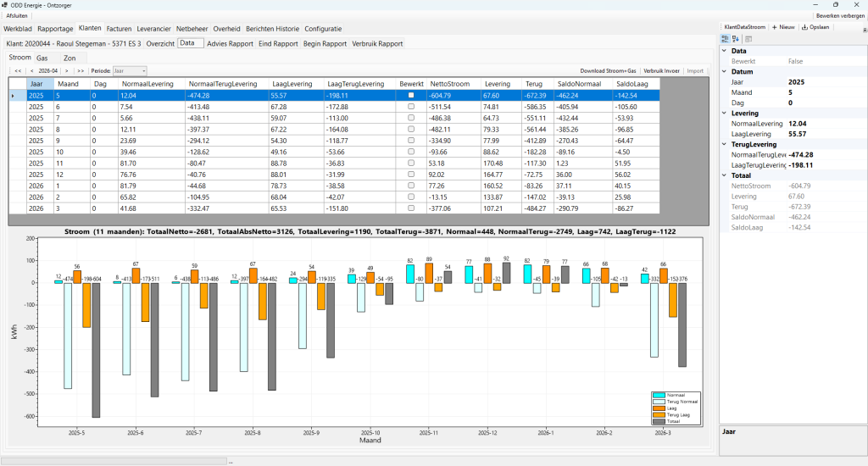Image resolution: width=868 pixels, height=466 pixels.
Task: Open the Periode Jaar dropdown
Action: pyautogui.click(x=130, y=71)
